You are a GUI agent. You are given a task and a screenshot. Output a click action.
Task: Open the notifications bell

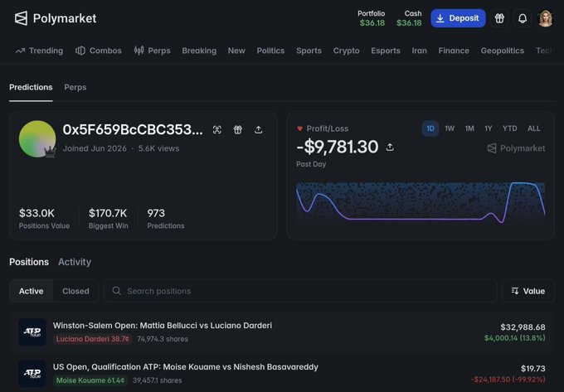pyautogui.click(x=523, y=18)
